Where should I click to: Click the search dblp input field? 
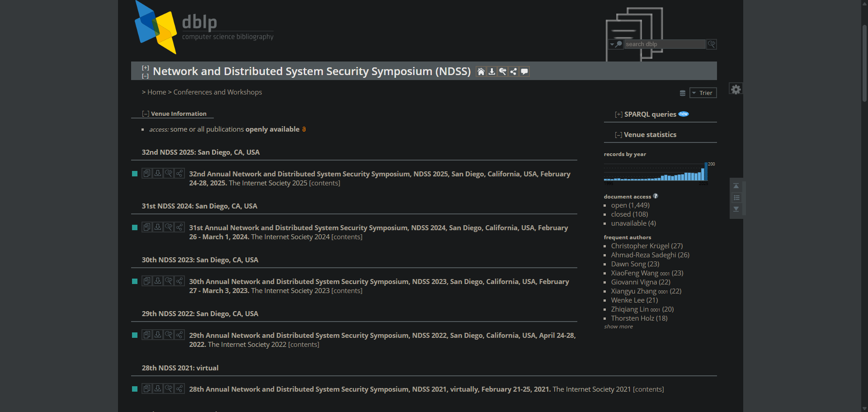[665, 44]
